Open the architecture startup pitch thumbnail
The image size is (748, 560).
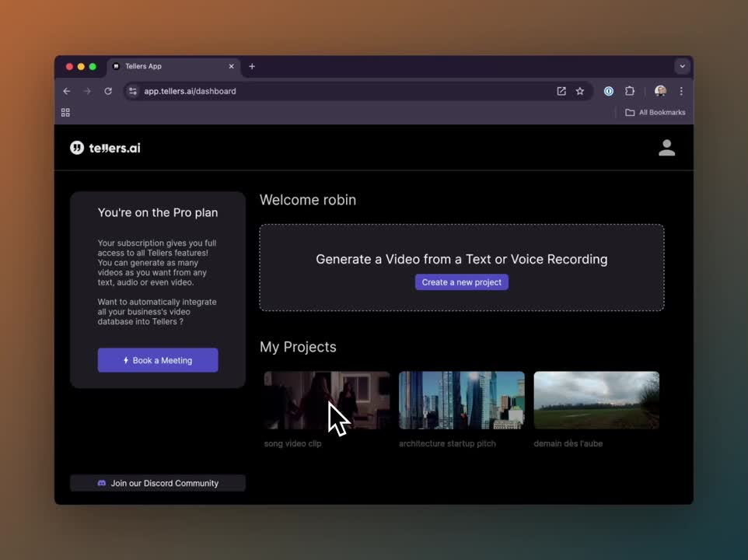tap(461, 400)
